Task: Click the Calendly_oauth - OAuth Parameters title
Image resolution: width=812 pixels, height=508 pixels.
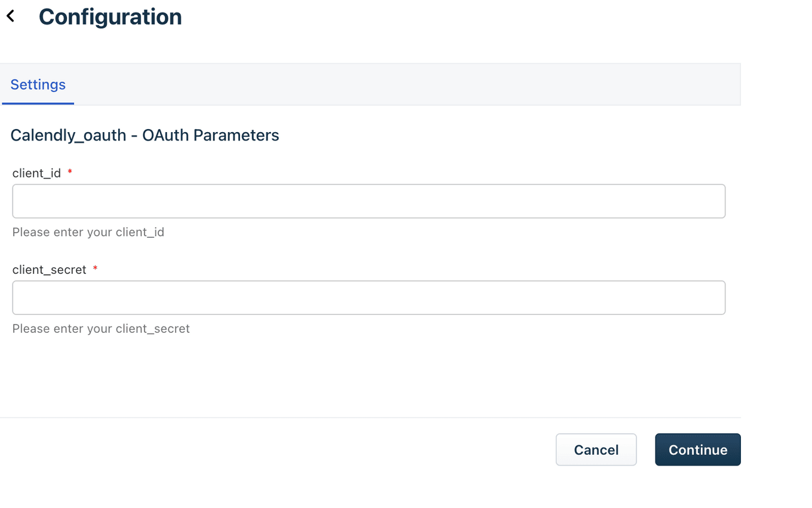Action: [144, 135]
